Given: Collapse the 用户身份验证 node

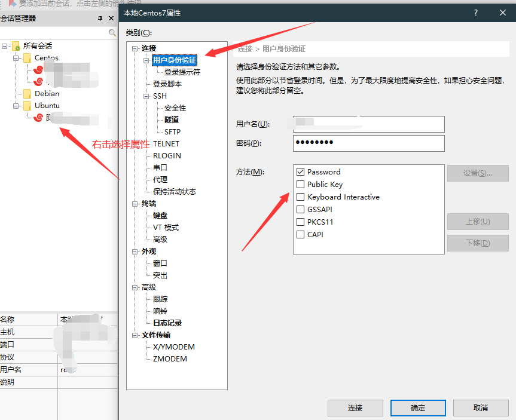Looking at the screenshot, I should pos(146,60).
